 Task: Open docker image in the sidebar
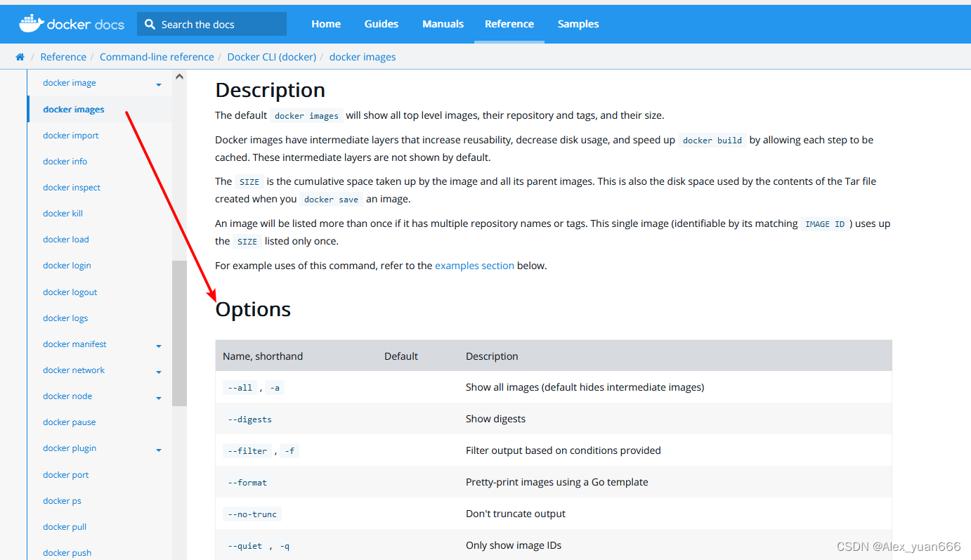(70, 83)
